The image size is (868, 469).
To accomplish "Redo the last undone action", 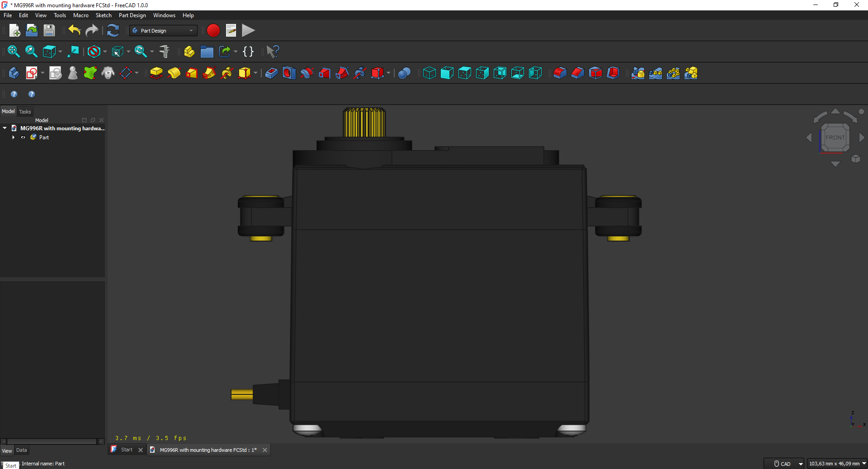I will (92, 30).
